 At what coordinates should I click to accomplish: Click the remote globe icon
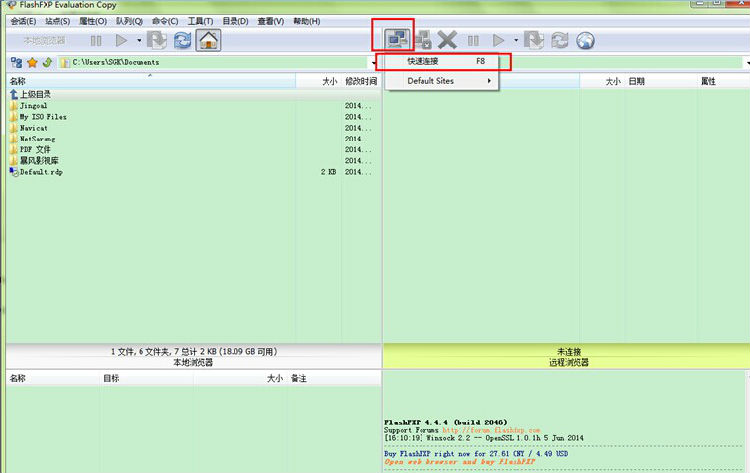pos(586,41)
